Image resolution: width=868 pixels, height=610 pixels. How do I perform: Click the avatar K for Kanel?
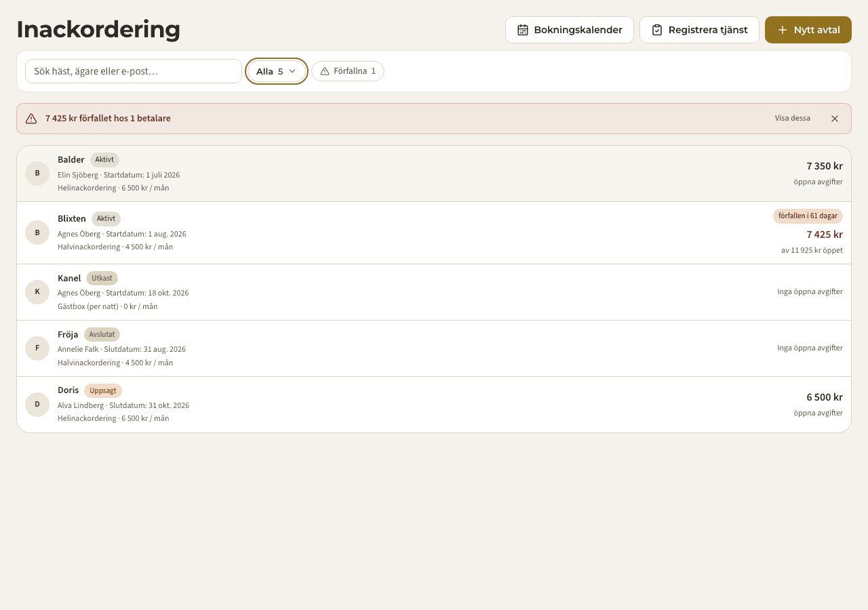pyautogui.click(x=37, y=292)
